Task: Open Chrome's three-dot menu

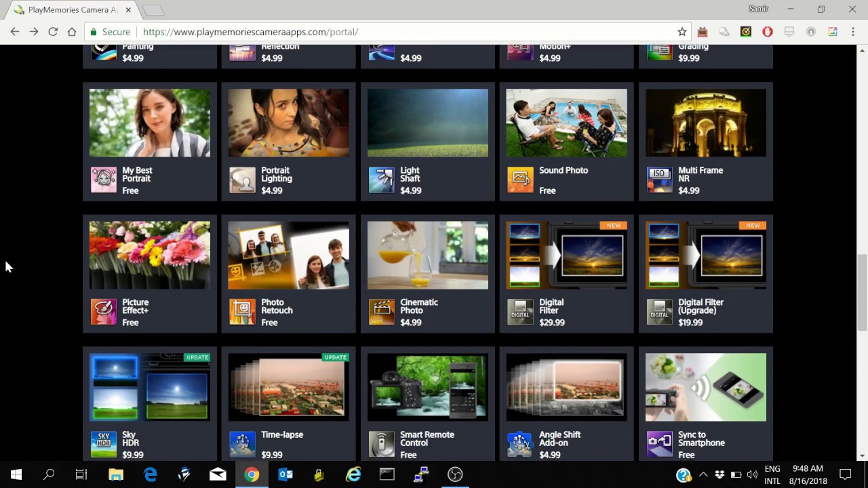Action: (853, 32)
